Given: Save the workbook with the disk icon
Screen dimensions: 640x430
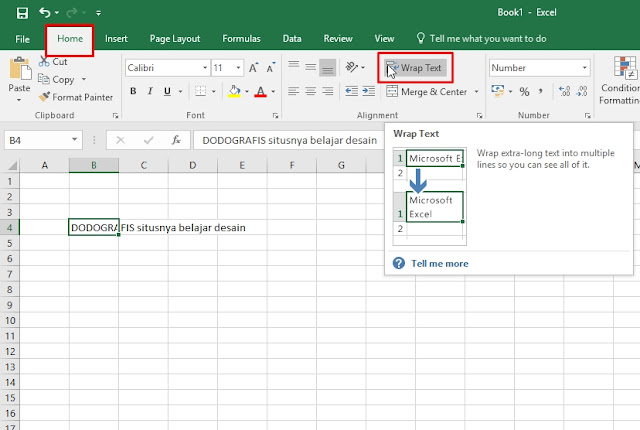Looking at the screenshot, I should tap(22, 13).
